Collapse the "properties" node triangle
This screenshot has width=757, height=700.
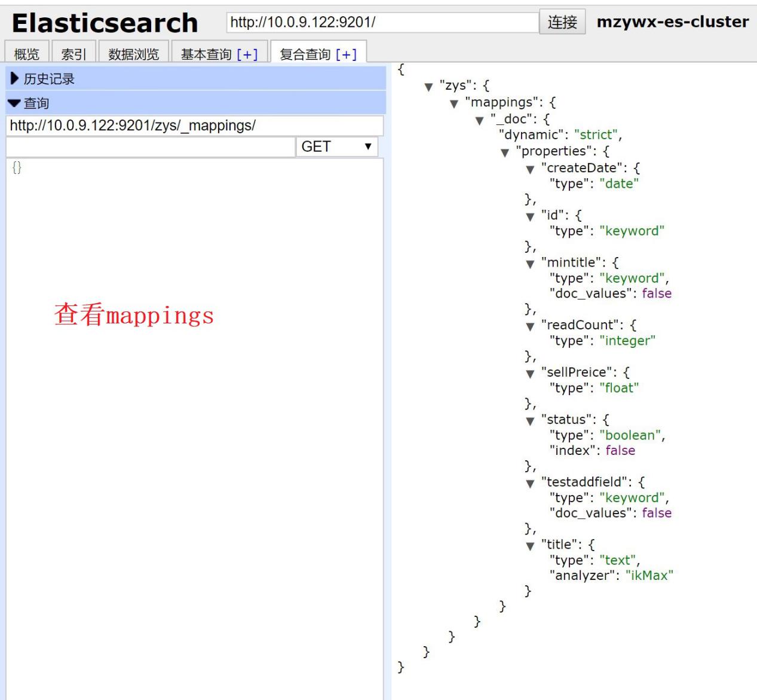[505, 153]
